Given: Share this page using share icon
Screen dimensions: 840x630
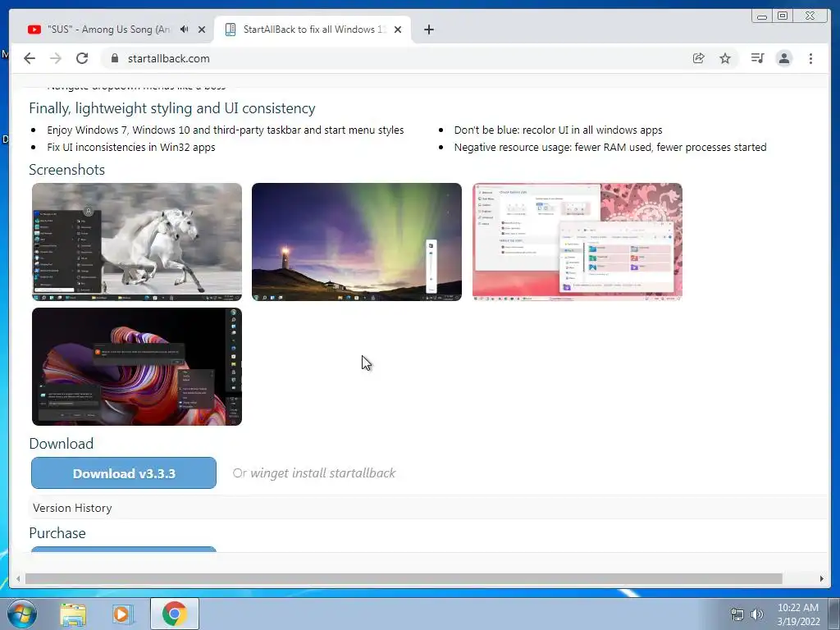Looking at the screenshot, I should point(698,58).
